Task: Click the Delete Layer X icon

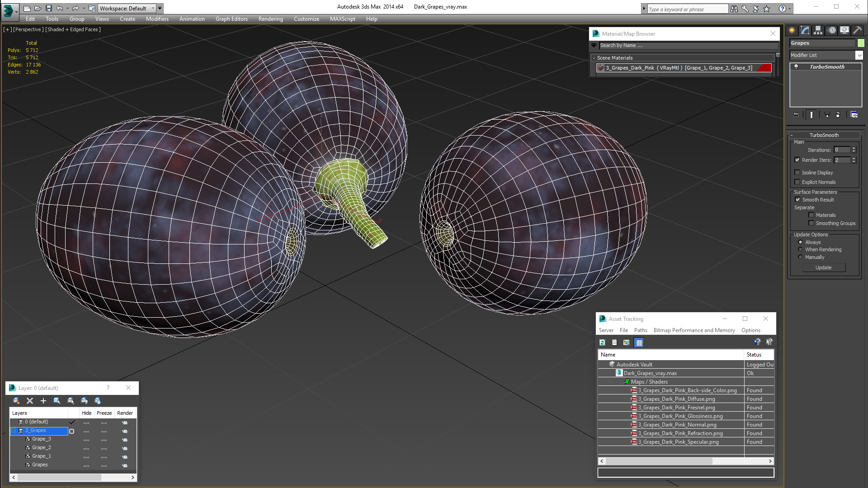Action: point(30,401)
